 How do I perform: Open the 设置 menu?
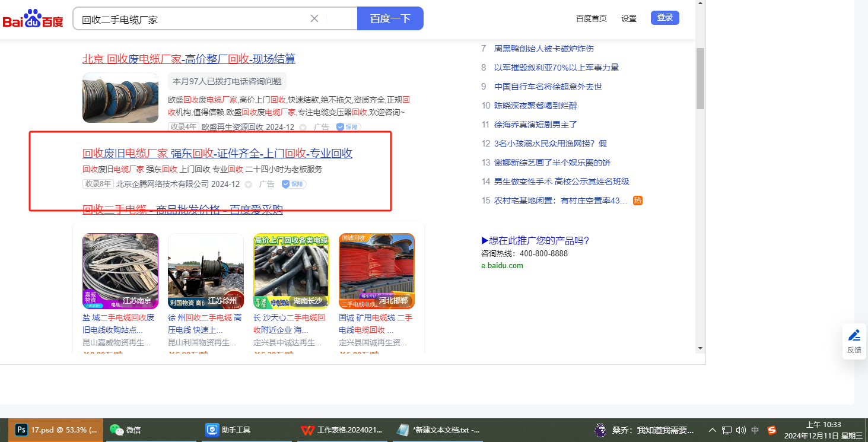coord(629,18)
